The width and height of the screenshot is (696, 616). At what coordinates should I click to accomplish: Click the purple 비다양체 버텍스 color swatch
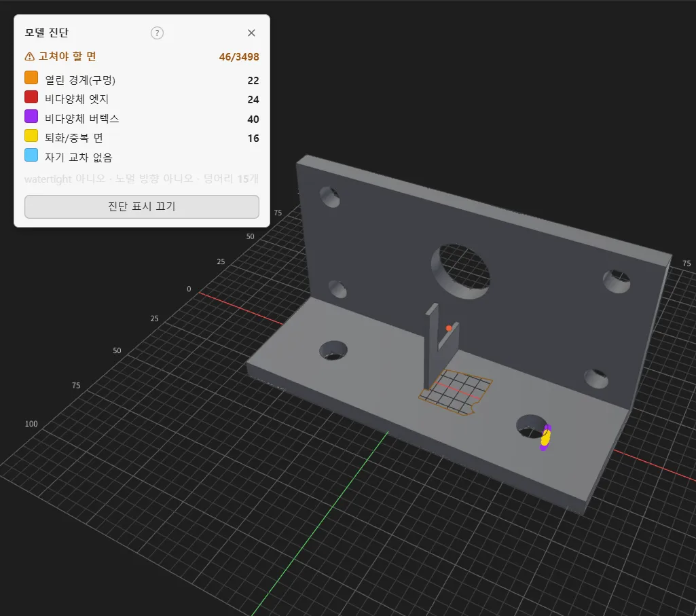point(31,116)
